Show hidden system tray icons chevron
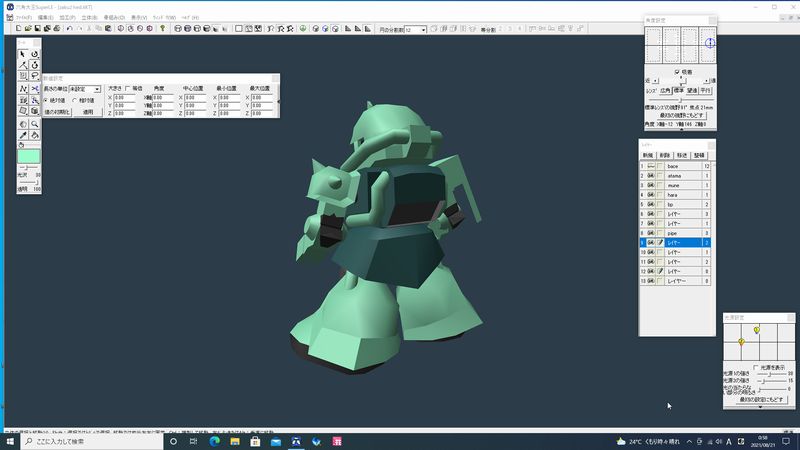Screen dimensions: 800x450 689,441
